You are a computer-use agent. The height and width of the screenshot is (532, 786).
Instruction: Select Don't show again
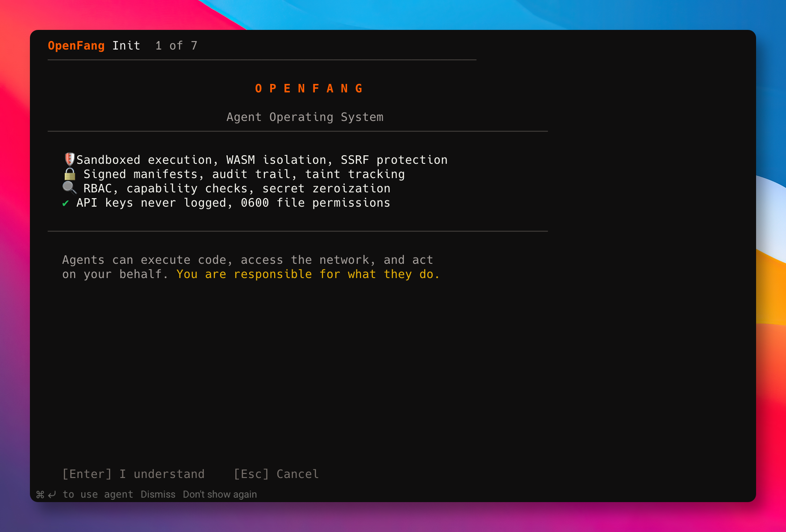(x=220, y=495)
